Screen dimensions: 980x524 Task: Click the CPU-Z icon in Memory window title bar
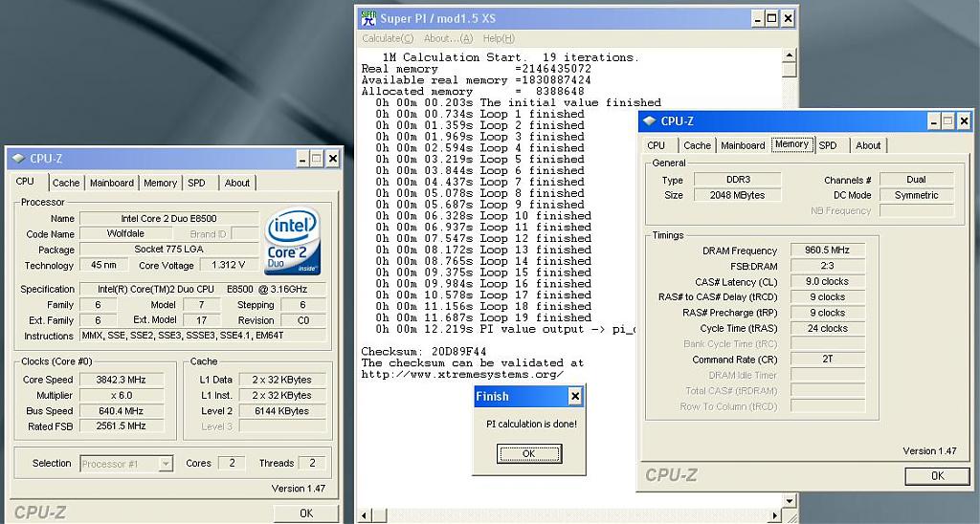[x=650, y=121]
